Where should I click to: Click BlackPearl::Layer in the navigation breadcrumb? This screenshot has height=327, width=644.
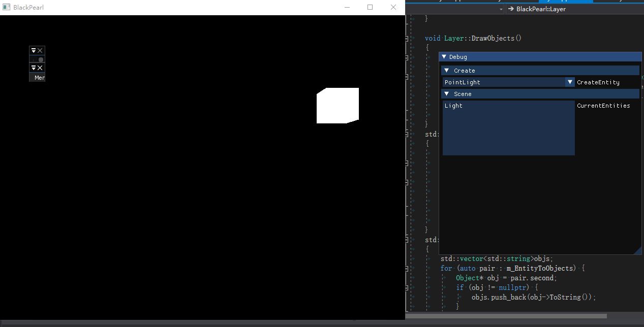pos(542,9)
